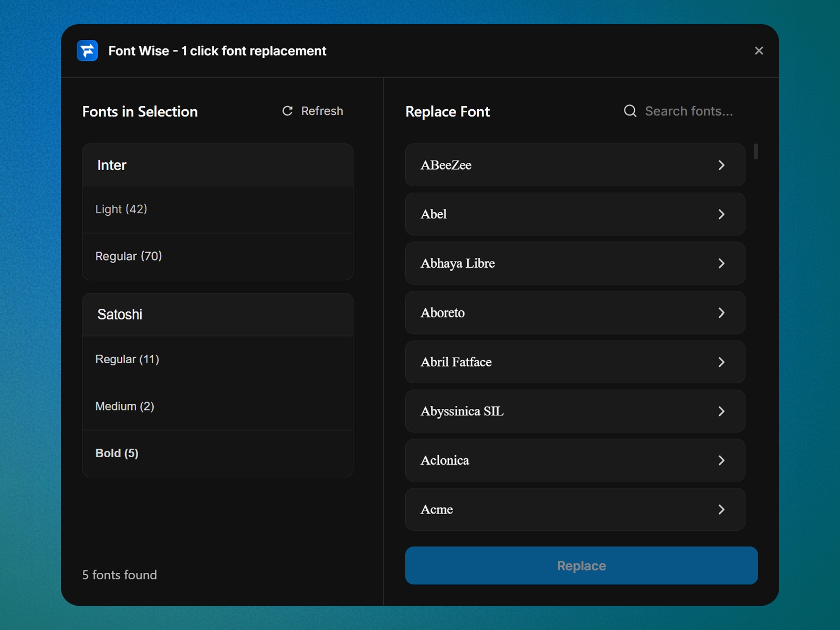Open the Abel font chevron

[x=722, y=214]
